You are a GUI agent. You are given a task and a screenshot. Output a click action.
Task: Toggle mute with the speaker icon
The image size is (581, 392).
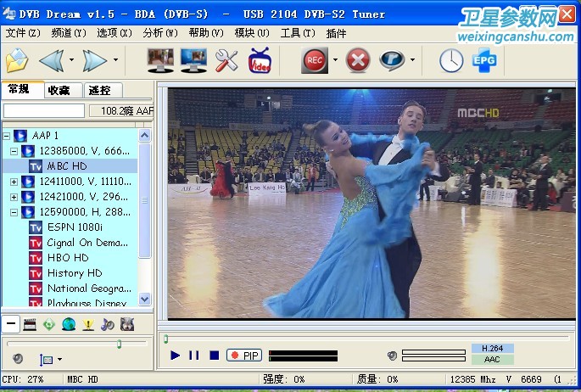[392, 356]
